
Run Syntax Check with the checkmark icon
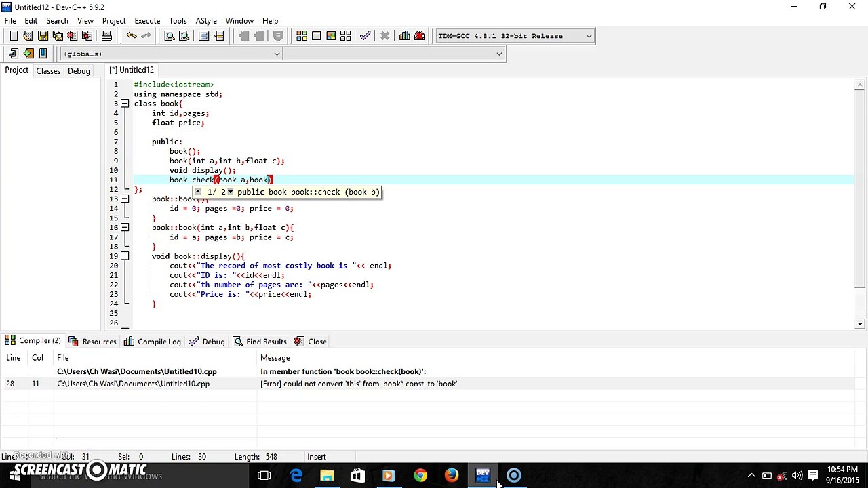(x=366, y=36)
